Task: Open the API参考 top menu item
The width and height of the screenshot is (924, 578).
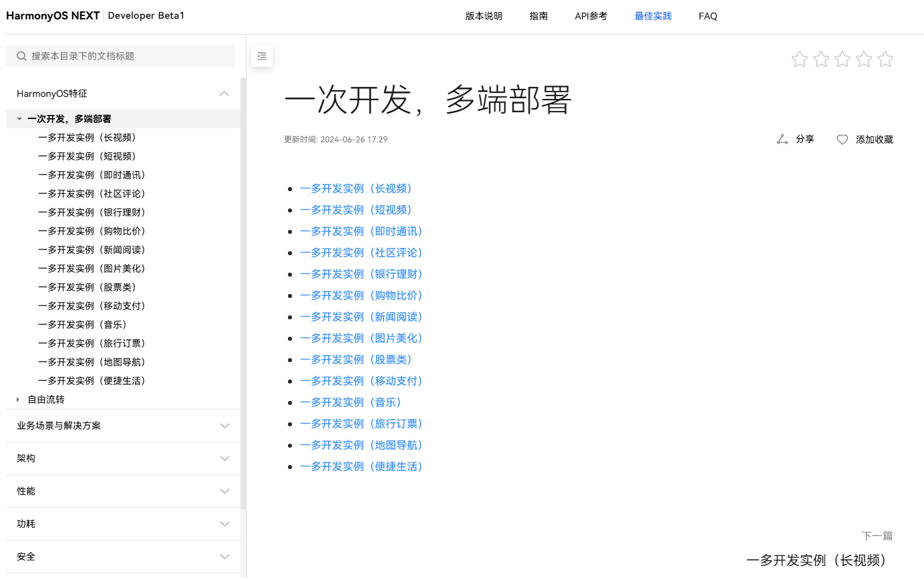Action: (x=591, y=16)
